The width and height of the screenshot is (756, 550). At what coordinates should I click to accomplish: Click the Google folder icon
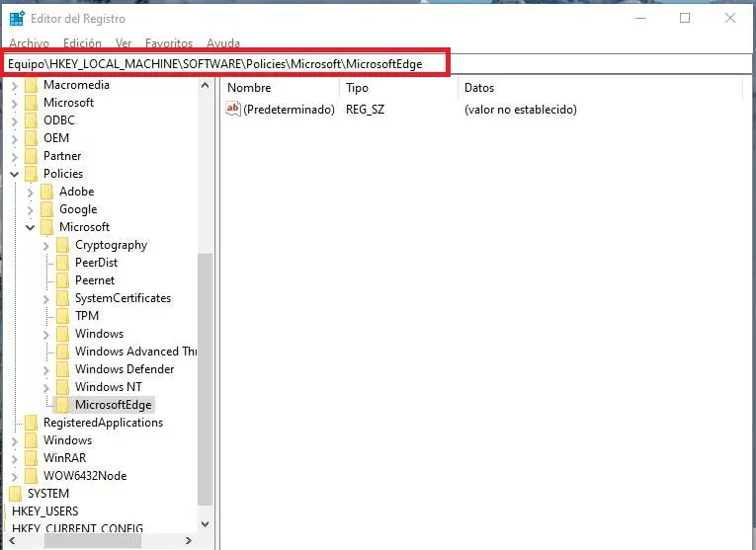[x=46, y=209]
